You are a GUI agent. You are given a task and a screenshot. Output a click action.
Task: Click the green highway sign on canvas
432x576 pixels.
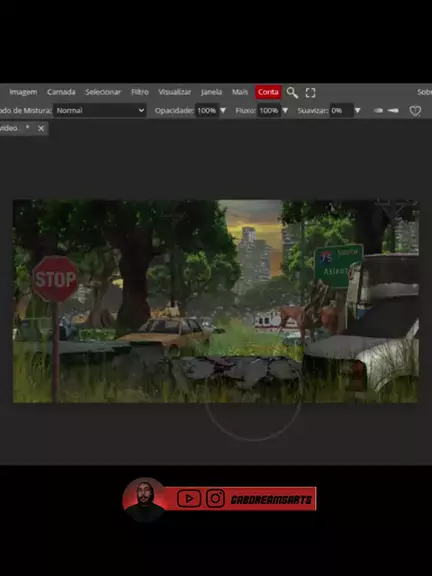coord(338,265)
